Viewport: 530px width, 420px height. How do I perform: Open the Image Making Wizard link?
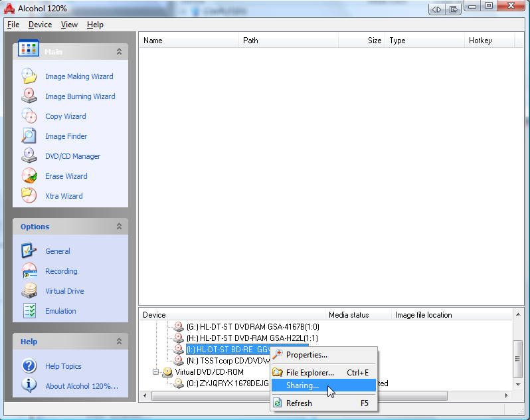79,76
